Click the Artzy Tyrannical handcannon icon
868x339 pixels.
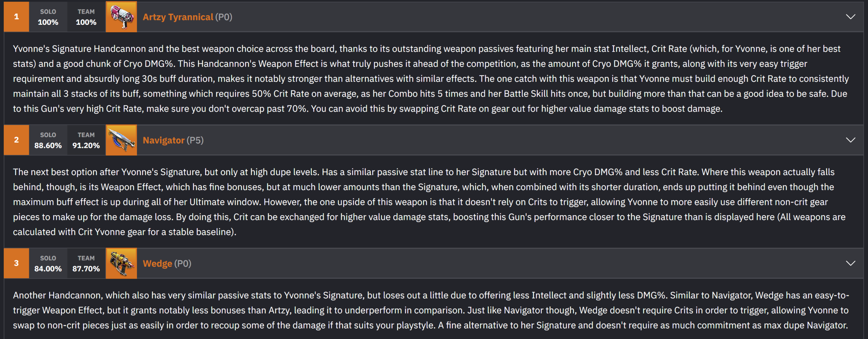pos(121,17)
